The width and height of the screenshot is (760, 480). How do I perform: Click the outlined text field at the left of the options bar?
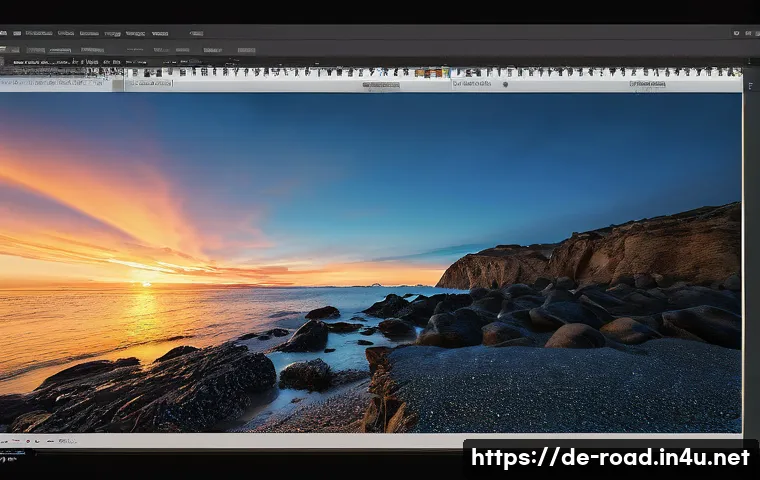149,83
